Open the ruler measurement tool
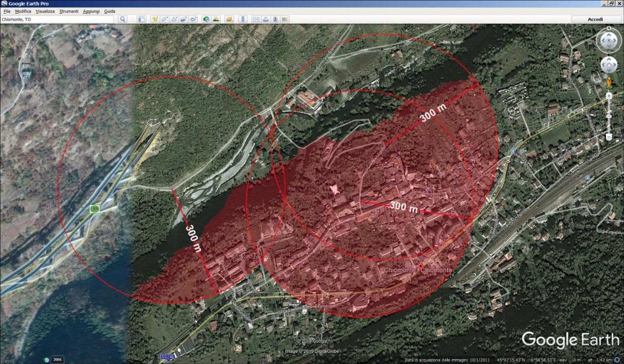 243,19
